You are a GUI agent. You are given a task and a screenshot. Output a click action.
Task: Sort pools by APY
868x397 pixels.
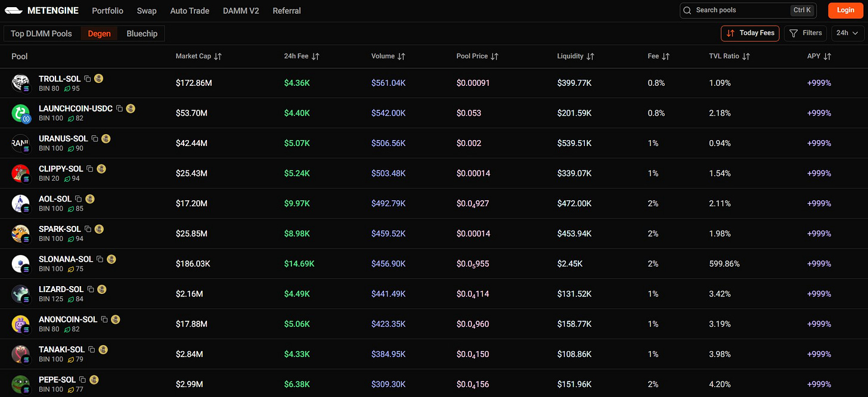[x=819, y=56]
